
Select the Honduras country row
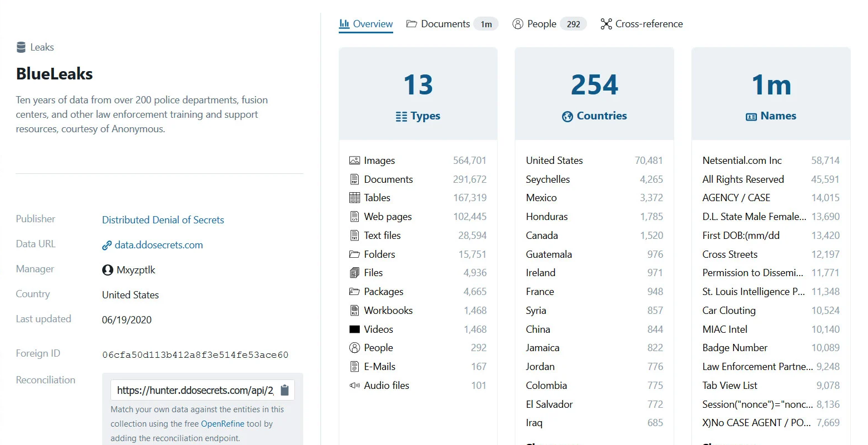(x=594, y=217)
